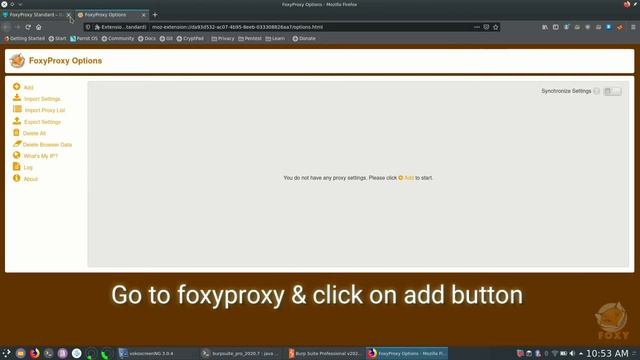Viewport: 640px width, 360px height.
Task: Open a new browser tab
Action: (155, 15)
